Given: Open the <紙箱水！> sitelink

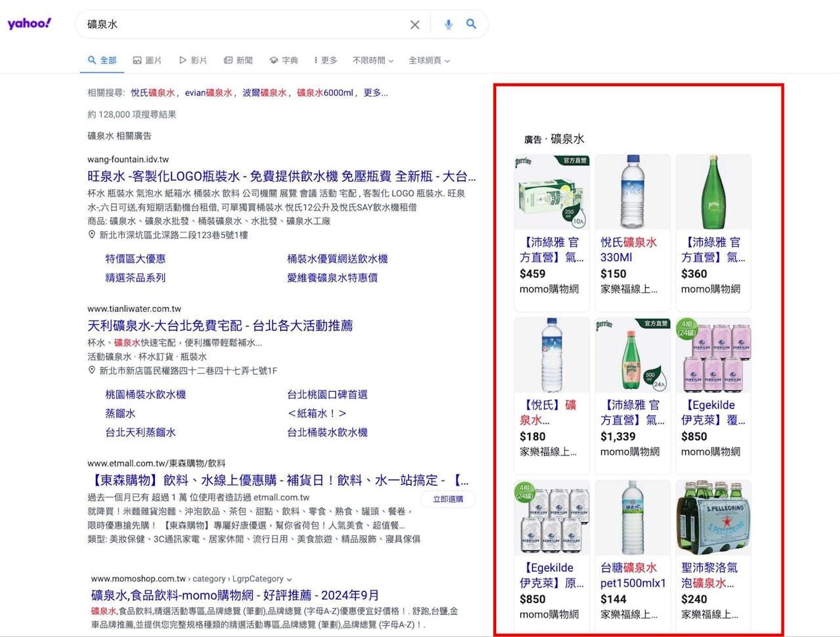Looking at the screenshot, I should [317, 414].
